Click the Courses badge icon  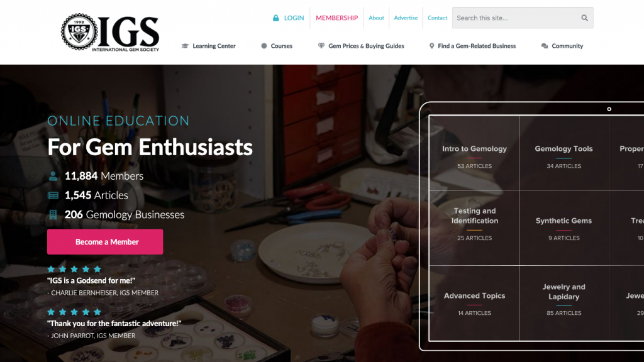264,46
